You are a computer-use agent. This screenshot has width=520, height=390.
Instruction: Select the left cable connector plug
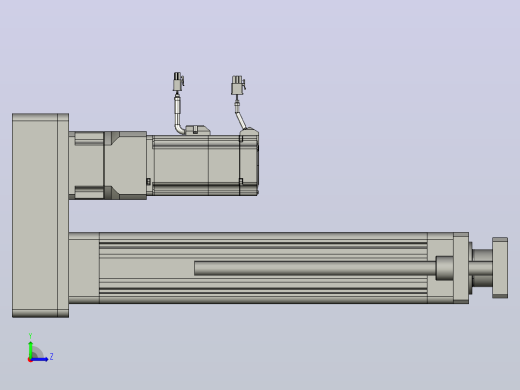click(x=178, y=82)
